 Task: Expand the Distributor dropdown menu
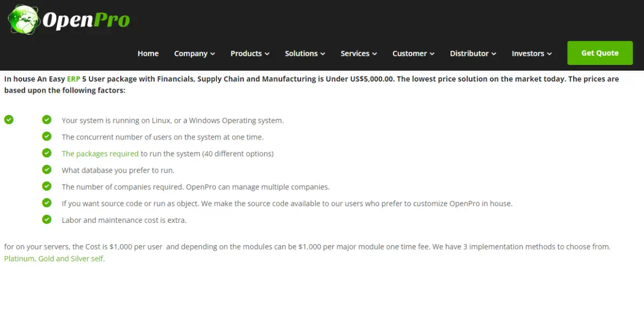tap(473, 54)
